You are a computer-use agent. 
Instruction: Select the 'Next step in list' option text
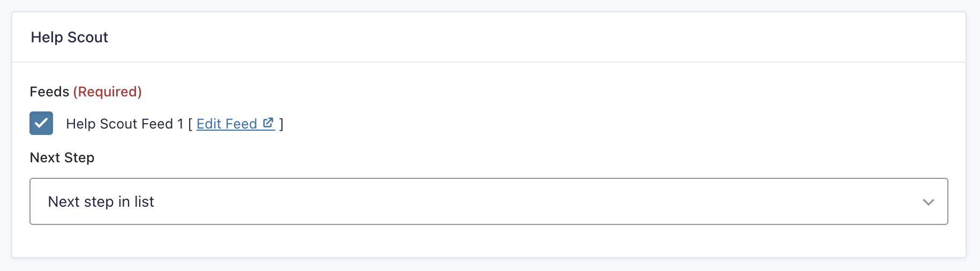click(x=101, y=202)
